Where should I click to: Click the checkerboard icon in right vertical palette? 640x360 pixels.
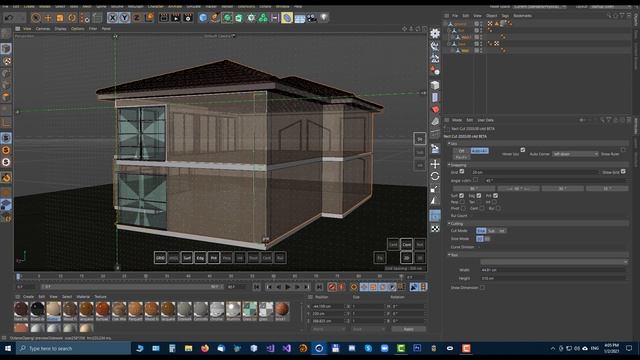[x=435, y=229]
